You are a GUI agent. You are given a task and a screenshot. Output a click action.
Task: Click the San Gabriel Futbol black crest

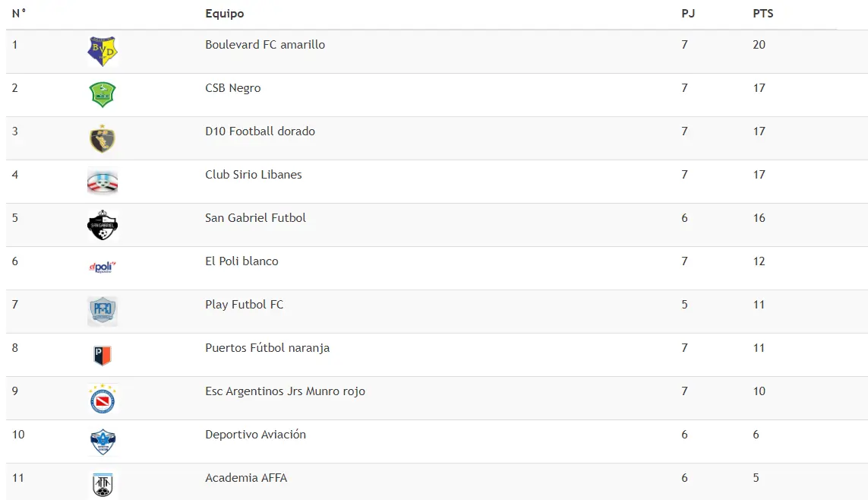pyautogui.click(x=103, y=225)
